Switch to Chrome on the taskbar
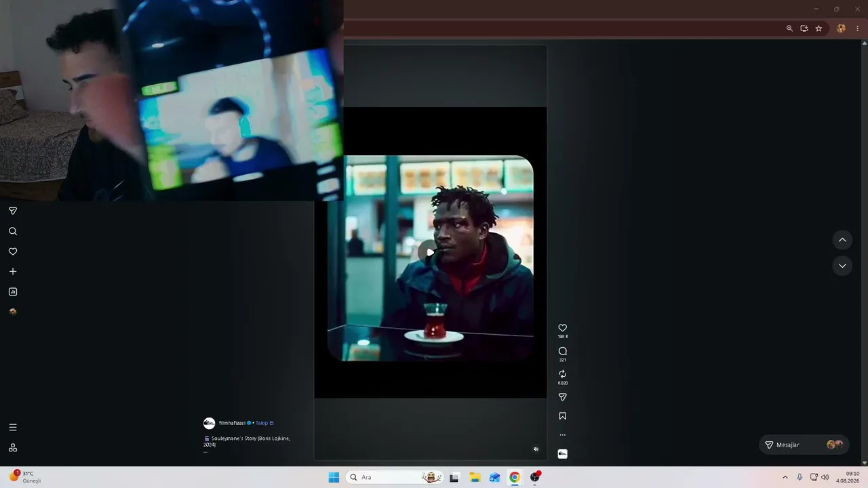868x488 pixels. point(515,477)
